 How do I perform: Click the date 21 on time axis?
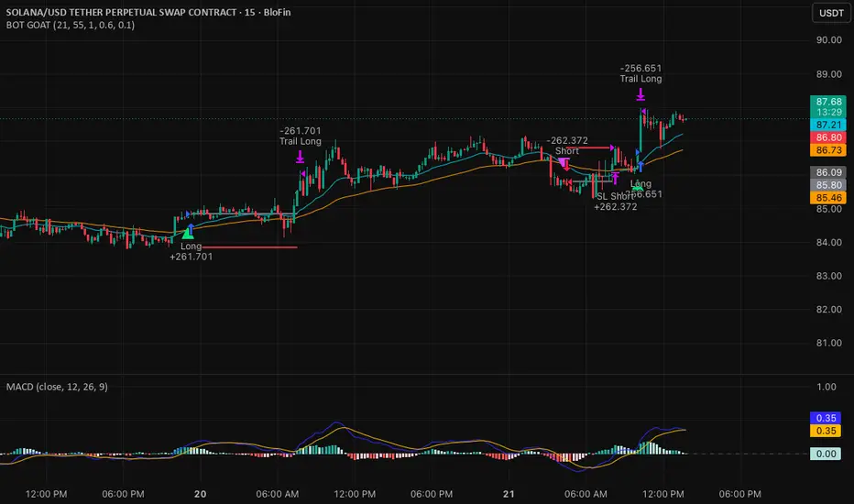pos(509,494)
